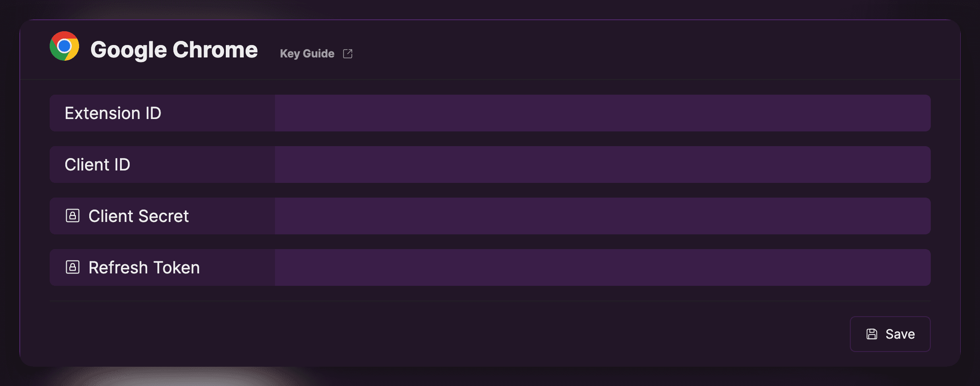Screen dimensions: 980x386
Task: Focus the Refresh Token input field
Action: pos(602,267)
